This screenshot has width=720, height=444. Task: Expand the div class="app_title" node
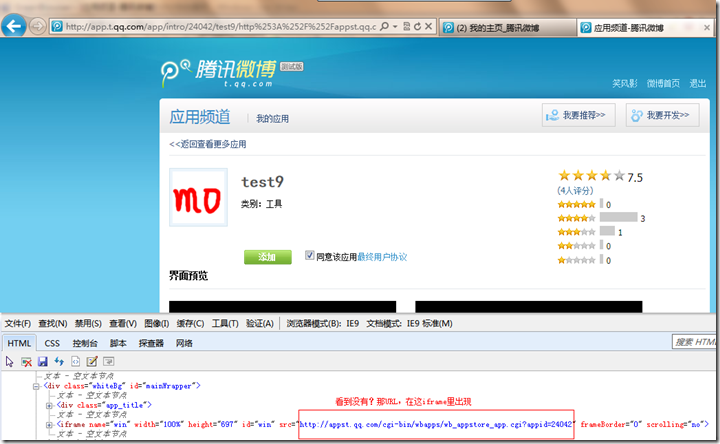pos(49,406)
